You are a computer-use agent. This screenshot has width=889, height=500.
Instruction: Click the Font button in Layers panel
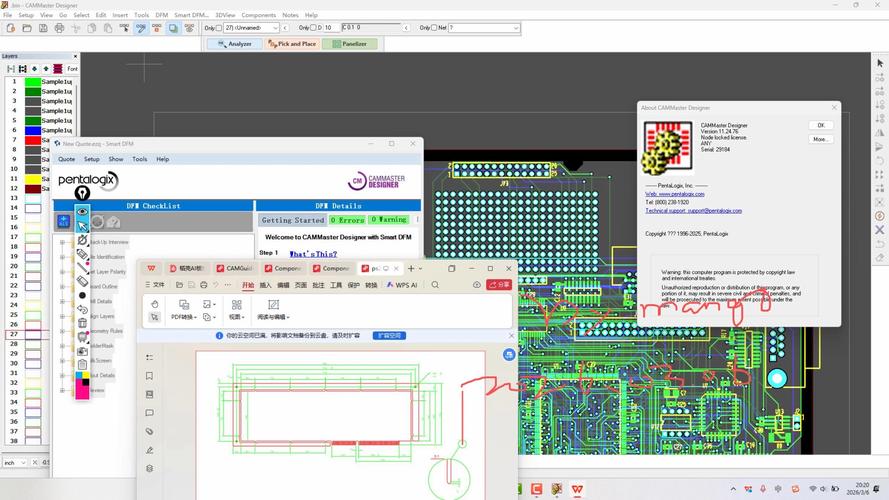click(72, 69)
